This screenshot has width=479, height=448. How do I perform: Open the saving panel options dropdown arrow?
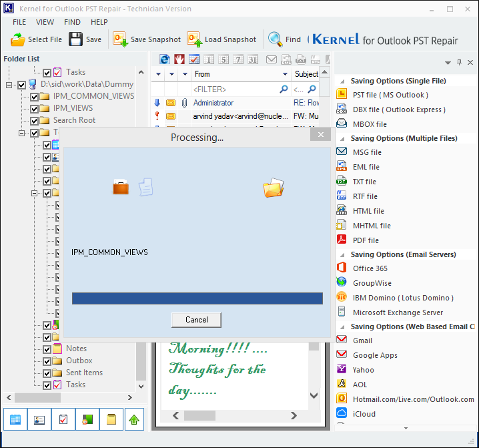[448, 63]
